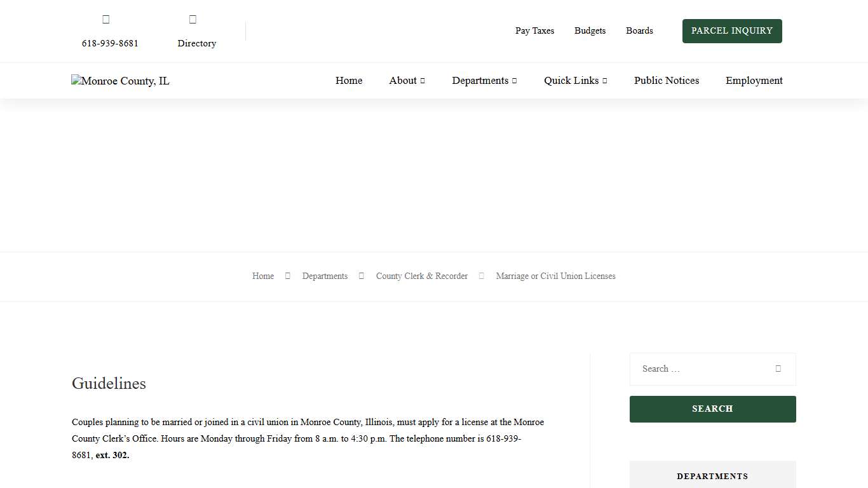Visit the Budgets link

(590, 30)
